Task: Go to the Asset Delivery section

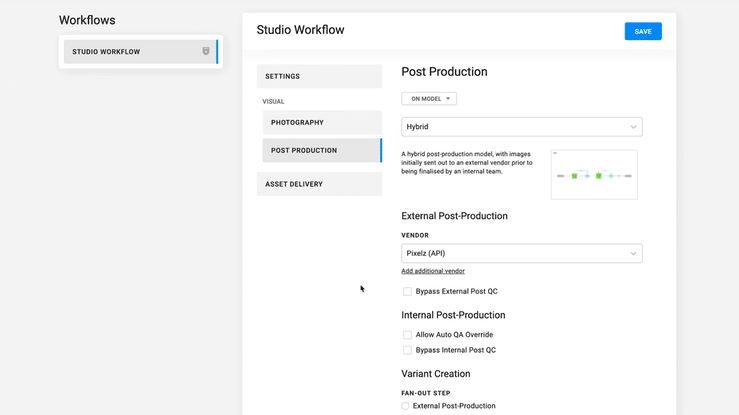Action: point(319,184)
